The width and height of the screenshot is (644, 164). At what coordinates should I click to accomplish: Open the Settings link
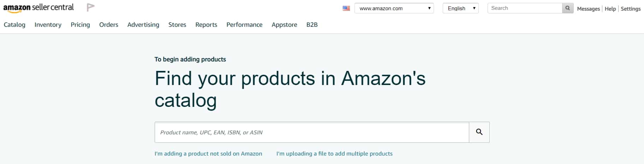(631, 9)
